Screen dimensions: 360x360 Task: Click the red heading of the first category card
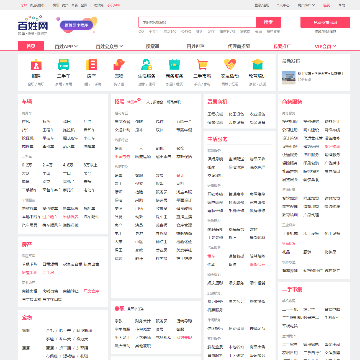[27, 102]
